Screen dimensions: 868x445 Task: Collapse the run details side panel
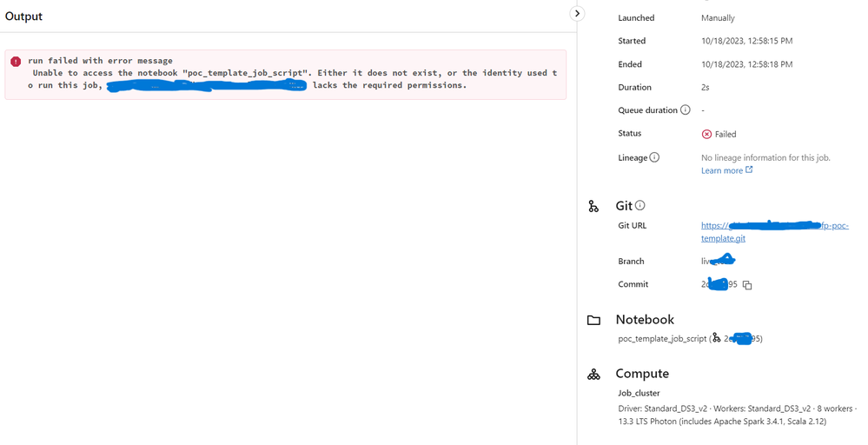577,14
